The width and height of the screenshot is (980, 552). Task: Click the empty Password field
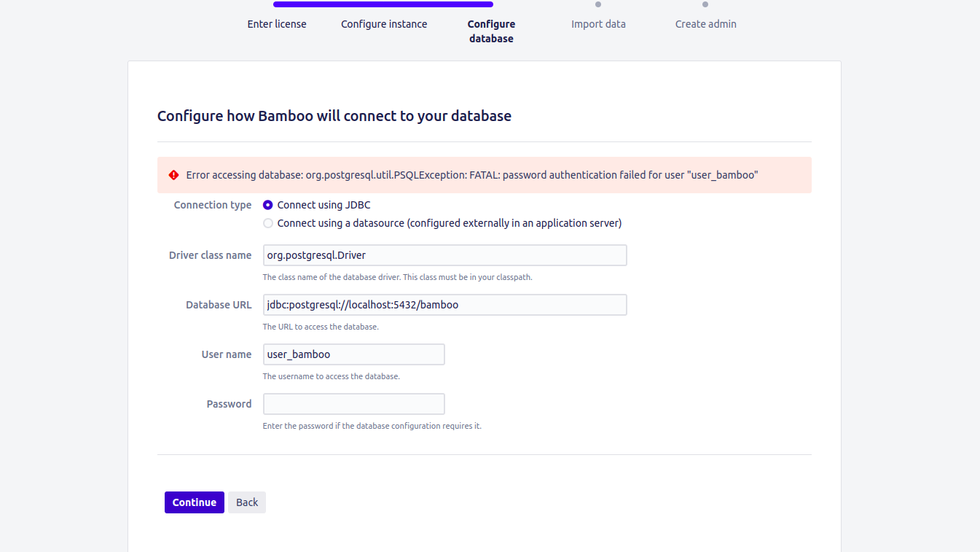click(x=353, y=404)
